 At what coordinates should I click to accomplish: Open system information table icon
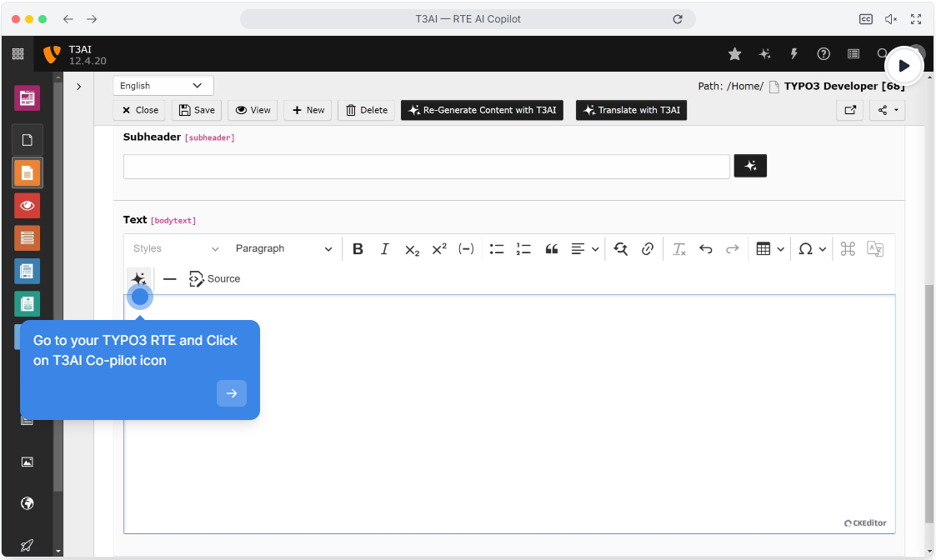(x=853, y=54)
